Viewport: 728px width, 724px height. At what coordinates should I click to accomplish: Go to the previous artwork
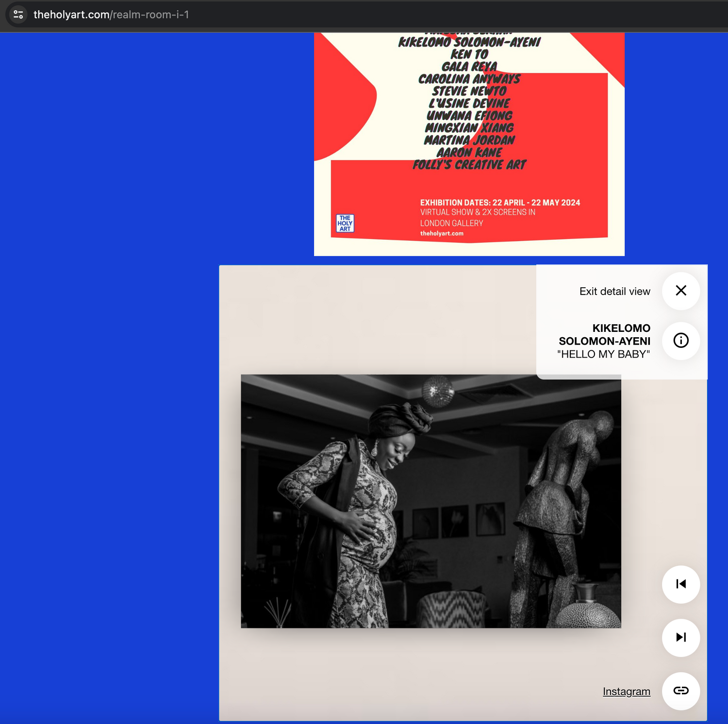point(681,584)
